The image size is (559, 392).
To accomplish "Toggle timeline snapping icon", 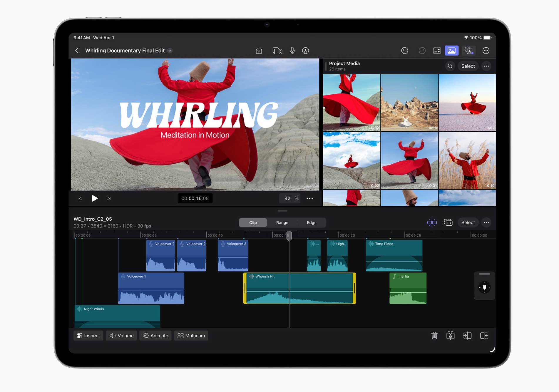I will coord(431,222).
